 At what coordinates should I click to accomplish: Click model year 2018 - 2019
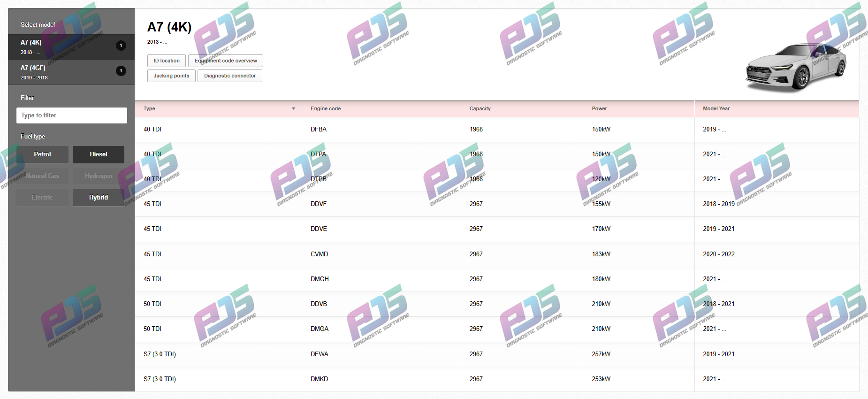pyautogui.click(x=719, y=204)
